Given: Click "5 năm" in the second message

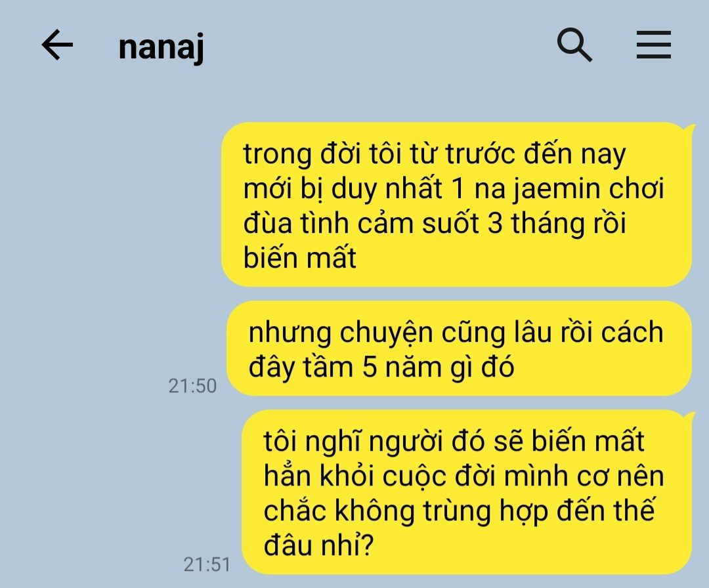Looking at the screenshot, I should (x=403, y=367).
